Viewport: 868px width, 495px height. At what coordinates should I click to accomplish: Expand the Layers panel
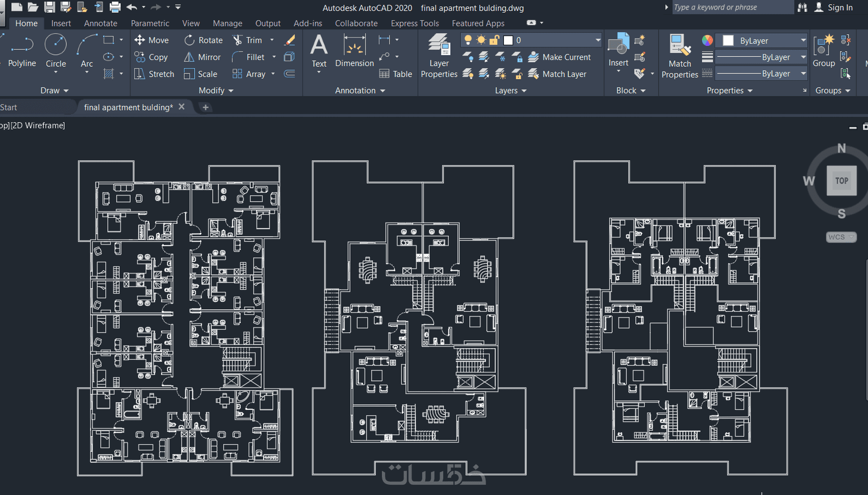pos(511,90)
